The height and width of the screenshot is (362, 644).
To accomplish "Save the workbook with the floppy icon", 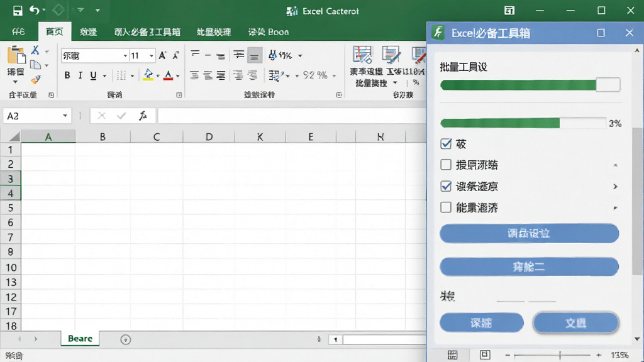I will point(18,10).
